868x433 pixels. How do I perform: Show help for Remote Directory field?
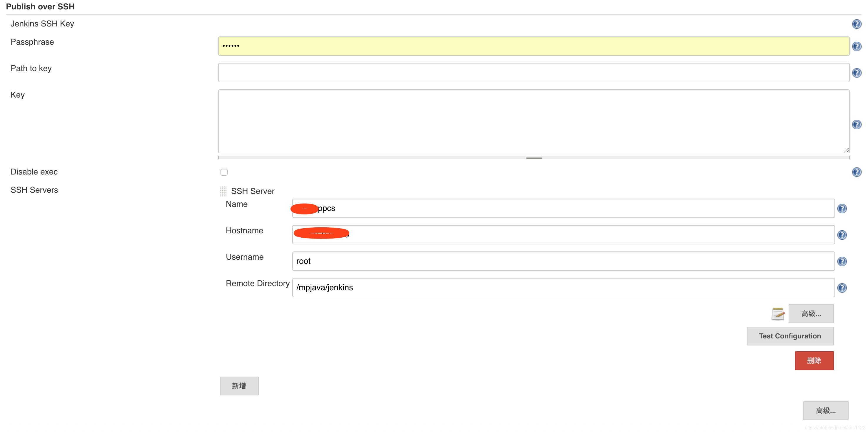point(842,288)
